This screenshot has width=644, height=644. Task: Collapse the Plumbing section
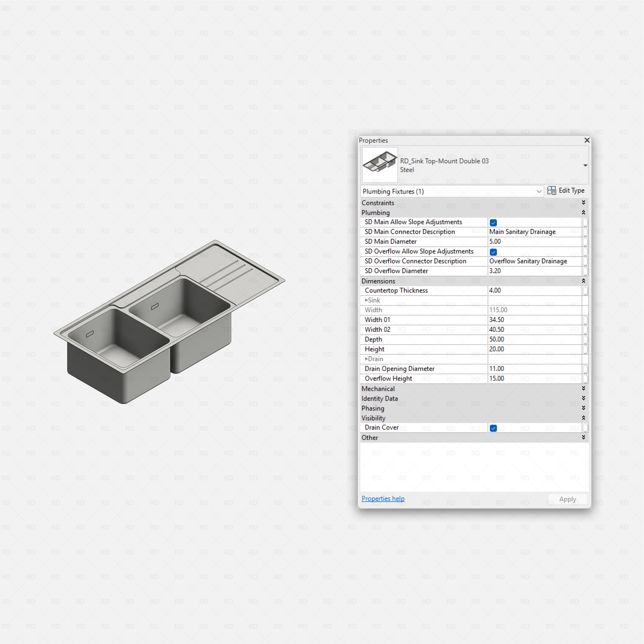[584, 212]
